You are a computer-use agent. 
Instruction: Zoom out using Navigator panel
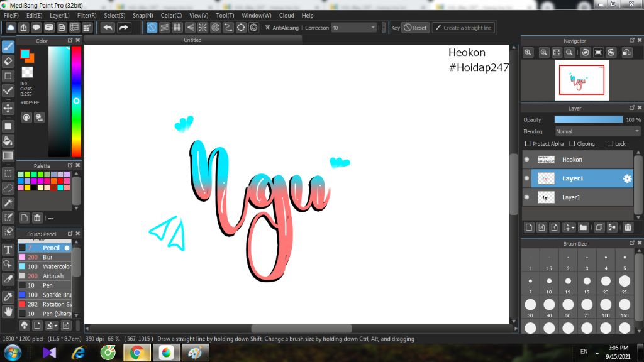point(569,53)
